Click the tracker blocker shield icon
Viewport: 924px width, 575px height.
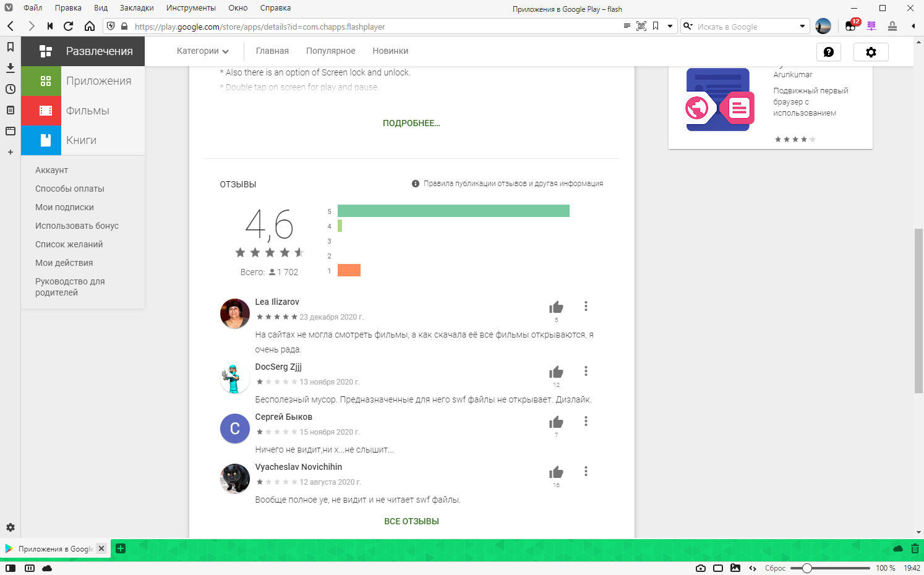111,26
